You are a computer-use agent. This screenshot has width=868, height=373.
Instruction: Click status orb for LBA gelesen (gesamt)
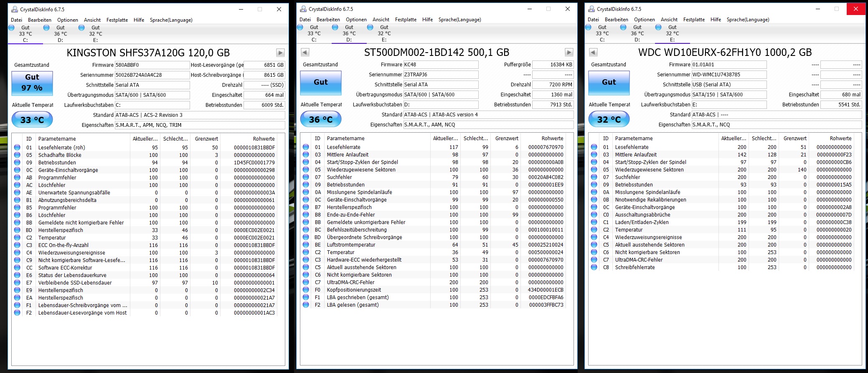[x=306, y=305]
